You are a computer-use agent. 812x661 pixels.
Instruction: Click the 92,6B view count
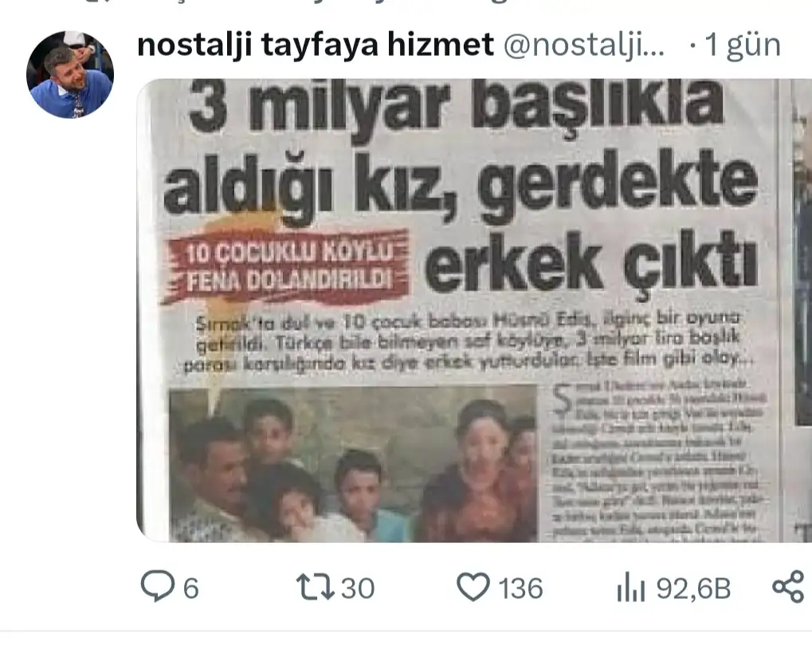(x=693, y=589)
